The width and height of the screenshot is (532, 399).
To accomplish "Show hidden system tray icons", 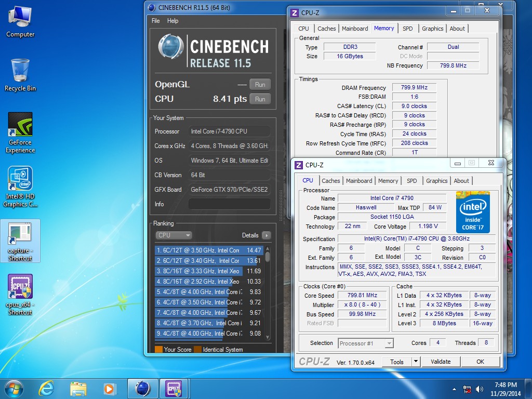I will [x=454, y=389].
